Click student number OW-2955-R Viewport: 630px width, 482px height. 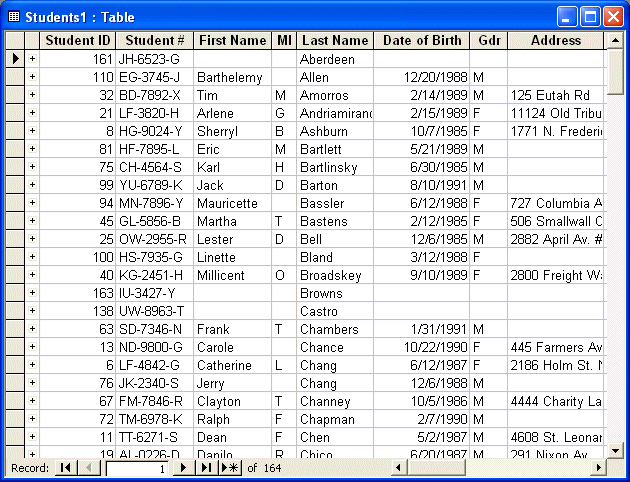(155, 239)
